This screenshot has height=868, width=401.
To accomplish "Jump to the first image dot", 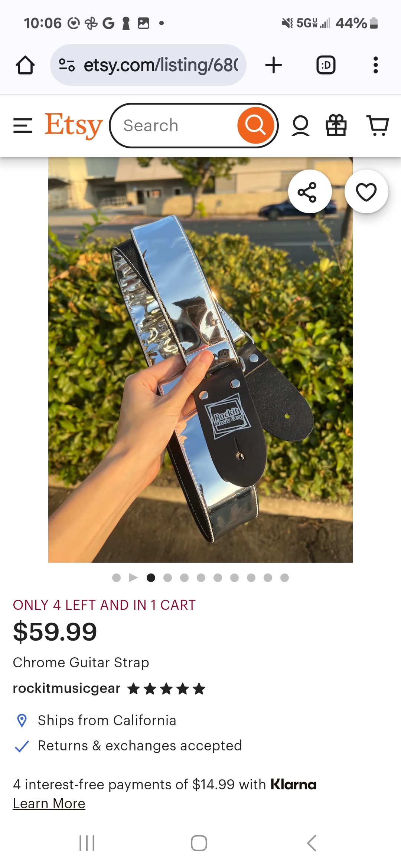I will (116, 578).
